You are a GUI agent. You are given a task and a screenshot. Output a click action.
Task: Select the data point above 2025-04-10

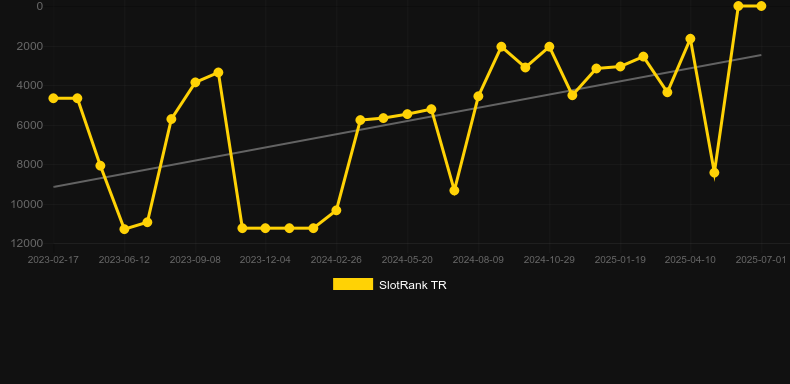(690, 39)
